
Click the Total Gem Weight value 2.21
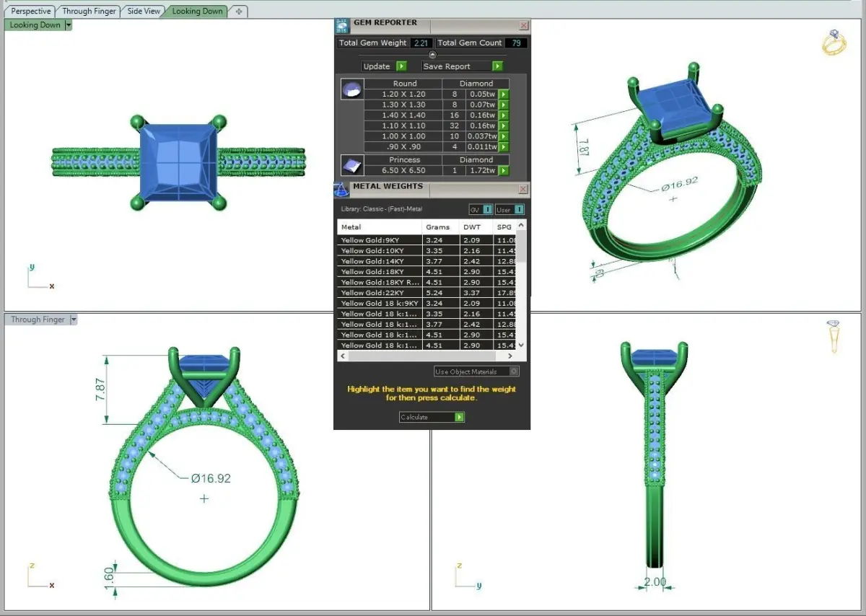coord(420,43)
